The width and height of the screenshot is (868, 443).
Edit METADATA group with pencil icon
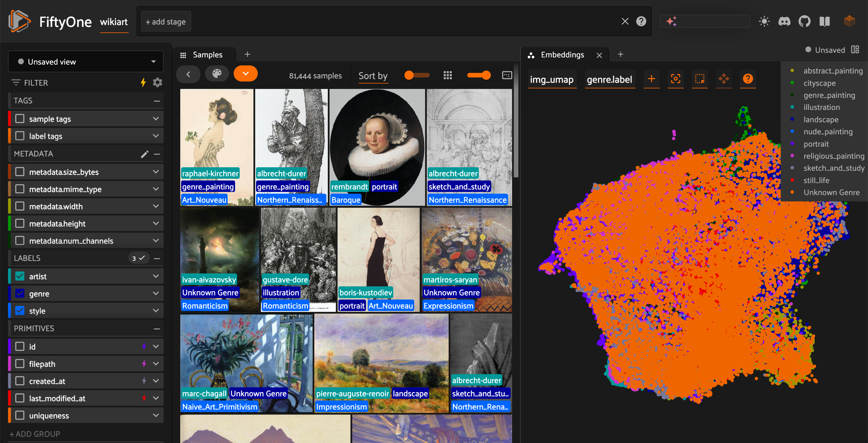point(145,154)
